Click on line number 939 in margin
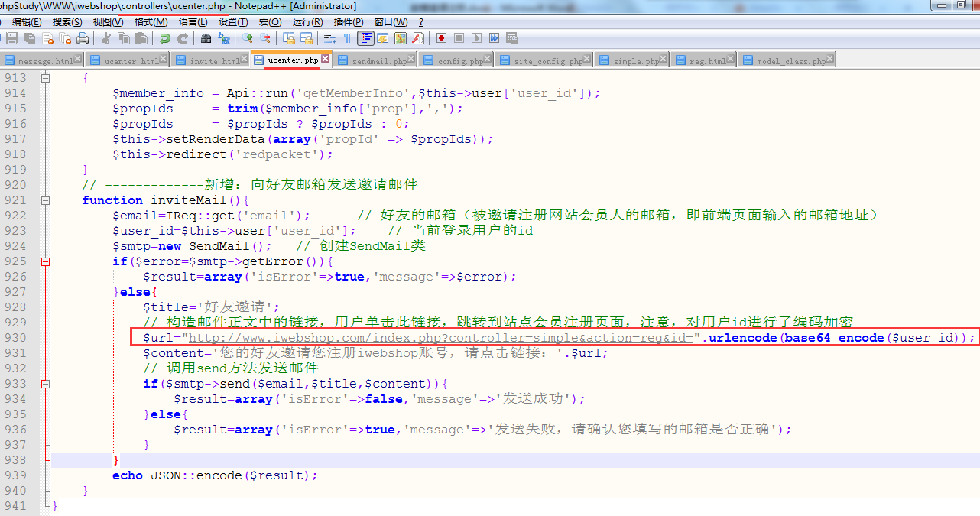This screenshot has width=980, height=516. 15,475
